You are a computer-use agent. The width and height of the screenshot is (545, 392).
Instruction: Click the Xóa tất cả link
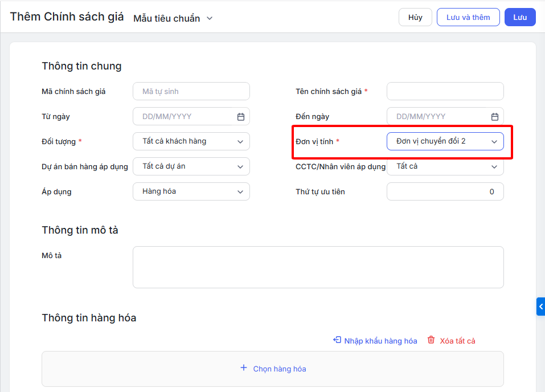pos(457,341)
